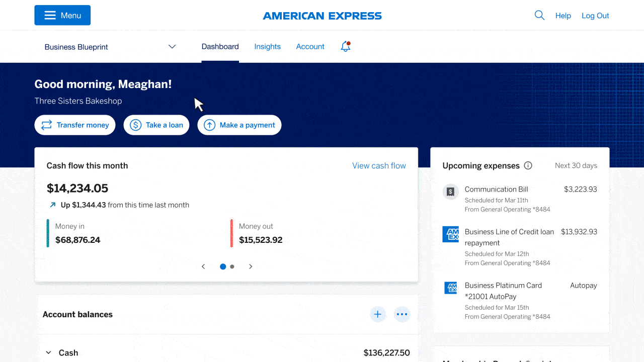Switch to the Account tab
Screen dimensions: 644x362
coord(310,46)
